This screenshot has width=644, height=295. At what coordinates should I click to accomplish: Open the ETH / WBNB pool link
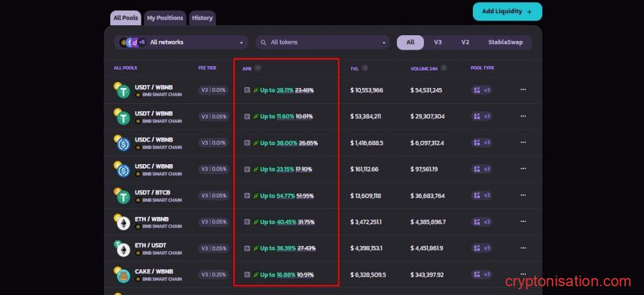coord(151,218)
